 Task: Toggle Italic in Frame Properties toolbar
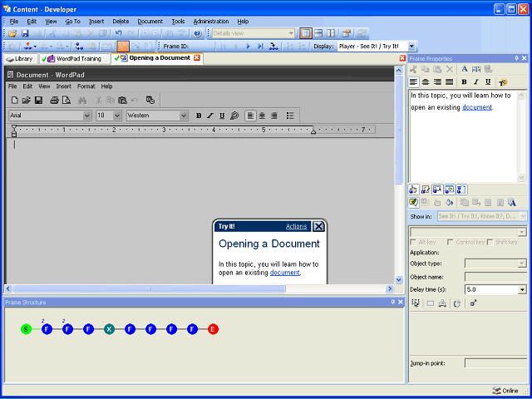[x=475, y=82]
